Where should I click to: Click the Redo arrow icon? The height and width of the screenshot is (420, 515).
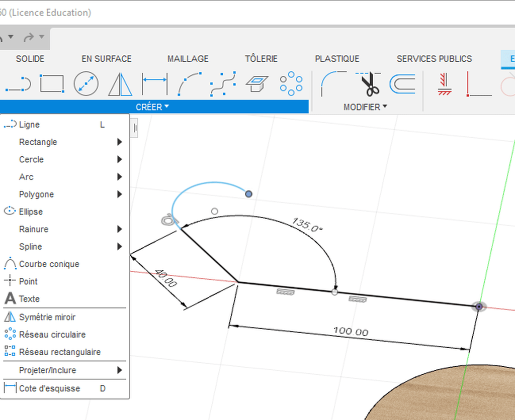point(29,37)
